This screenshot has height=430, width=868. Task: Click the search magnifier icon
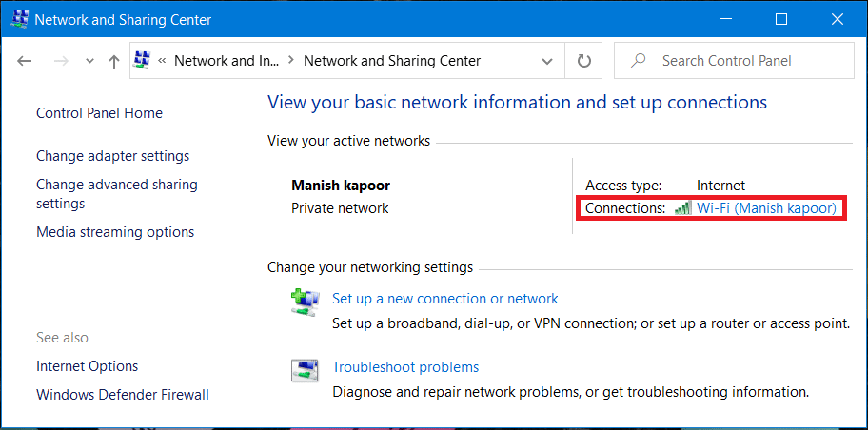641,61
